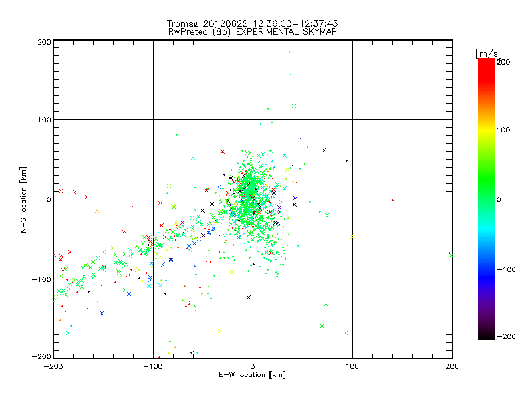
Task: Click the vertical velocity color bar
Action: tap(487, 199)
